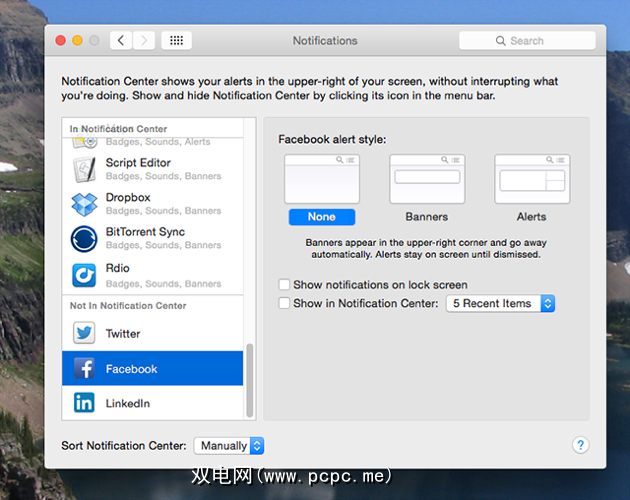Open the help question mark button

coord(580,445)
